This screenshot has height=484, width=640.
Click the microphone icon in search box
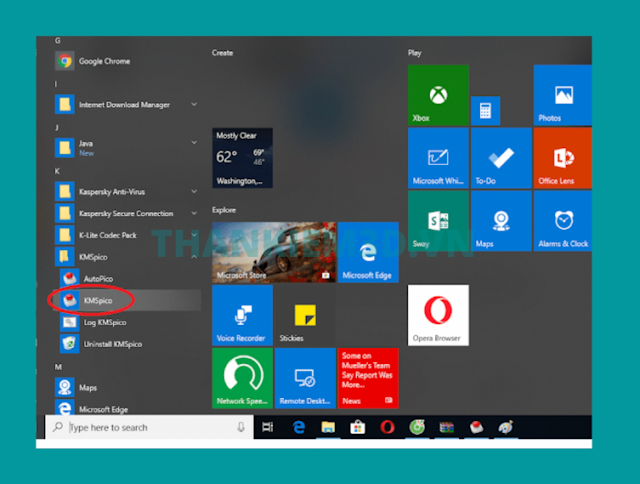tap(241, 427)
